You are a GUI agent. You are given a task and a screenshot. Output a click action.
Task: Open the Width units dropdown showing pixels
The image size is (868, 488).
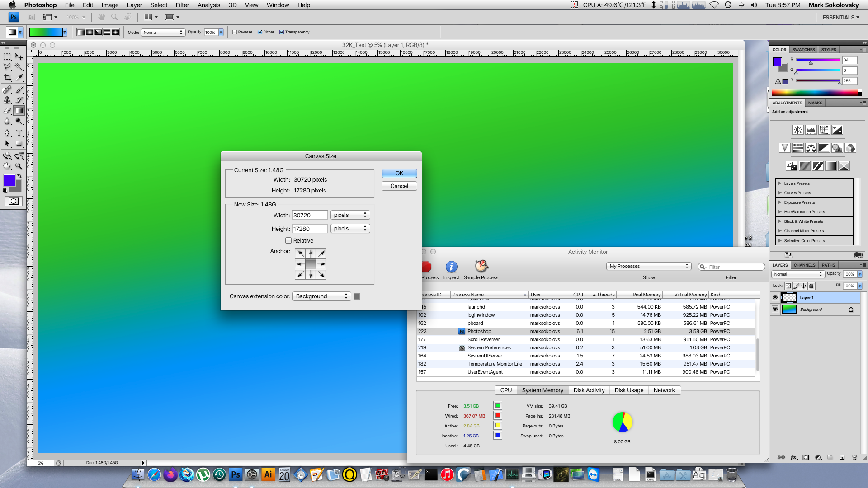point(350,215)
